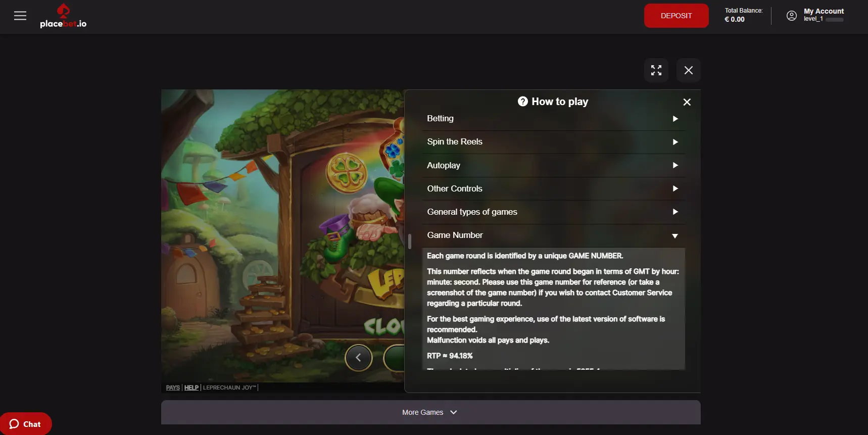Viewport: 868px width, 435px height.
Task: Click the Betting row arrow icon
Action: pos(675,119)
